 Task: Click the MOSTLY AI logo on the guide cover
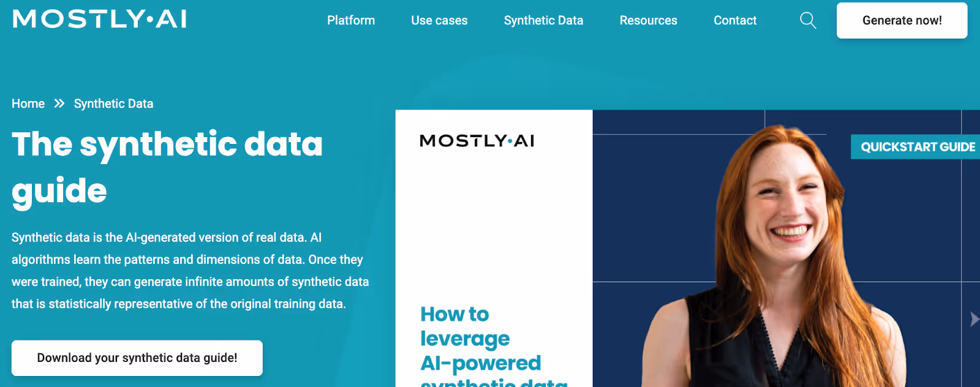[x=477, y=141]
